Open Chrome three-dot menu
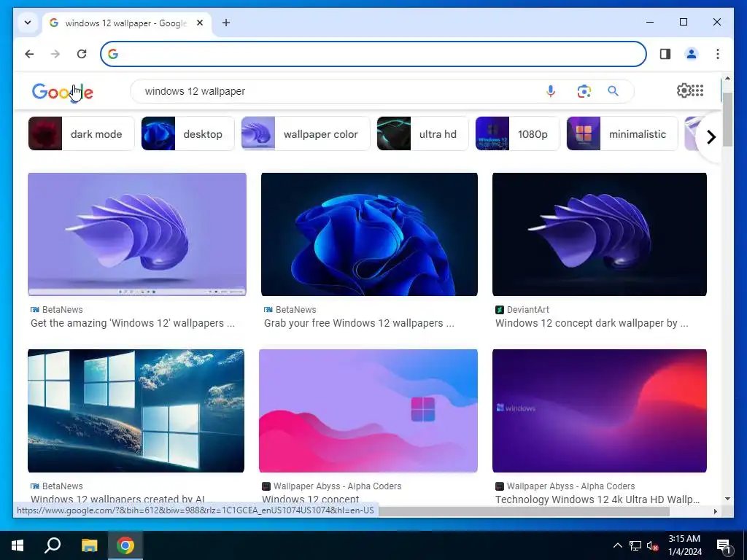The height and width of the screenshot is (560, 747). (x=718, y=54)
